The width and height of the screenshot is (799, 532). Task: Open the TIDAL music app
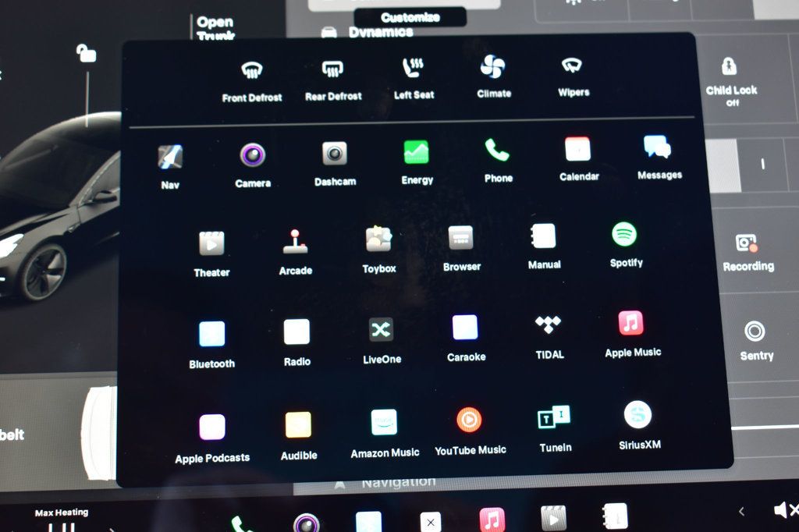pos(549,325)
